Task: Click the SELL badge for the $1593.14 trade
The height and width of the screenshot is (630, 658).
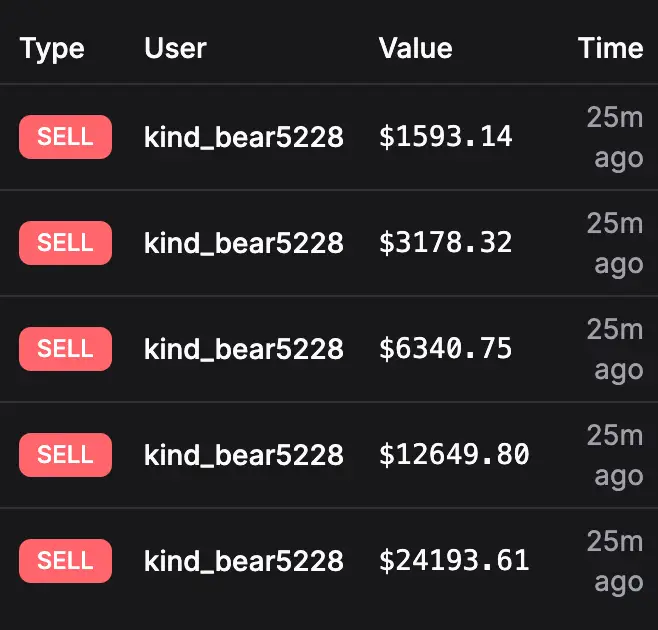Action: [65, 137]
